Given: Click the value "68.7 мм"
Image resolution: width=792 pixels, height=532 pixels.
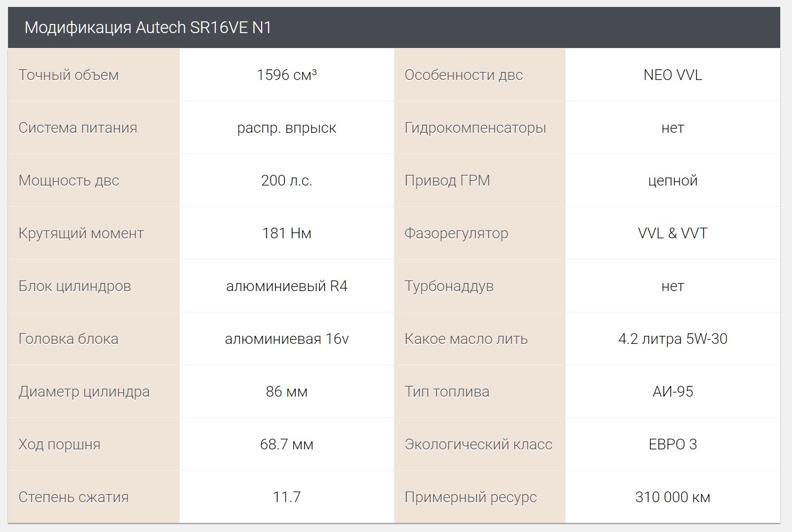Looking at the screenshot, I should (x=287, y=444).
